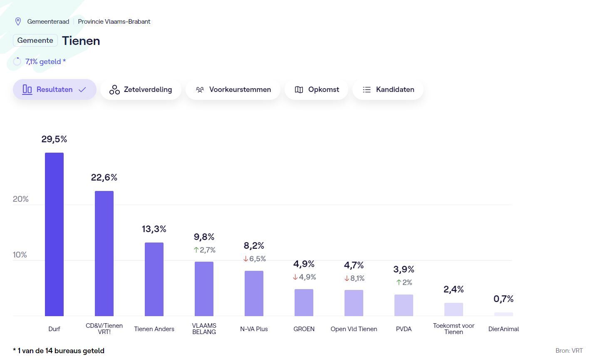Click the map icon beside Opkomst
Screen dimensions: 595x364
(299, 90)
